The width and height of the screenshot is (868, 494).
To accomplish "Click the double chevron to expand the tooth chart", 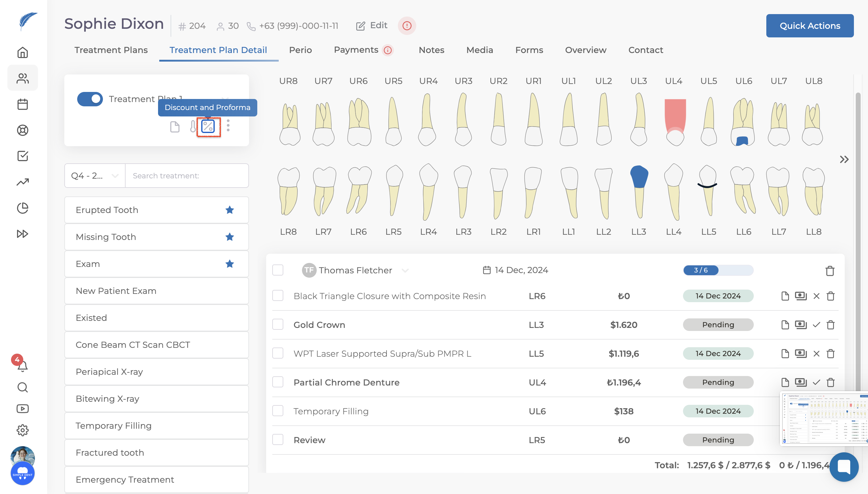I will (844, 159).
